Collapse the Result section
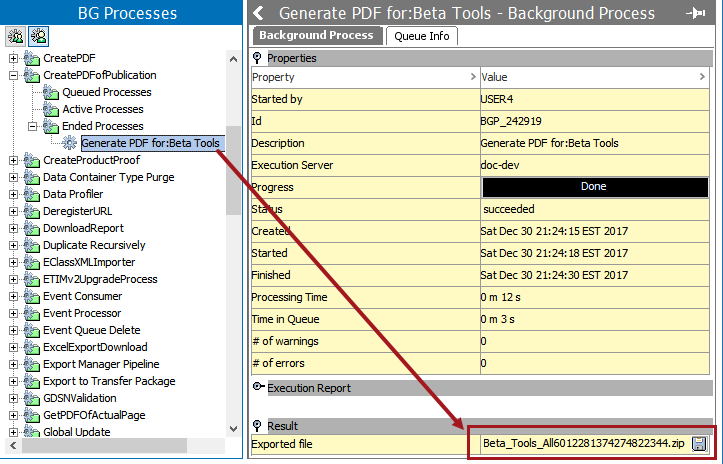 point(258,426)
